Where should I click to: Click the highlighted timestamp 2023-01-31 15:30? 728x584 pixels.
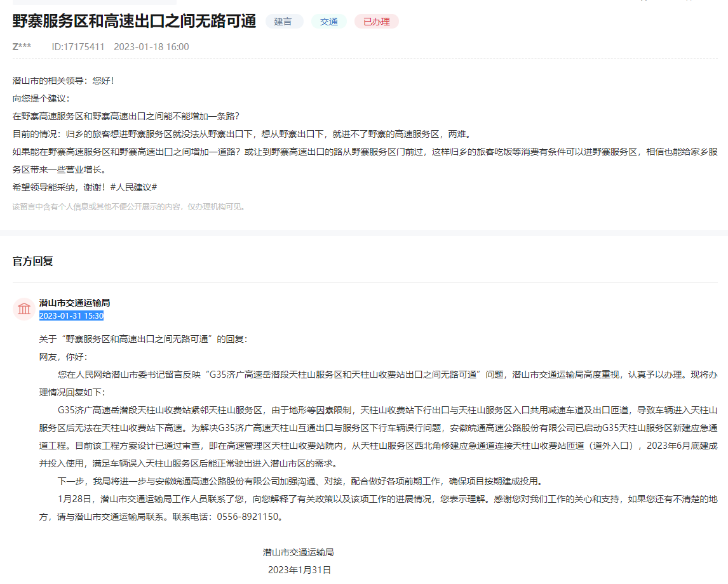(71, 315)
